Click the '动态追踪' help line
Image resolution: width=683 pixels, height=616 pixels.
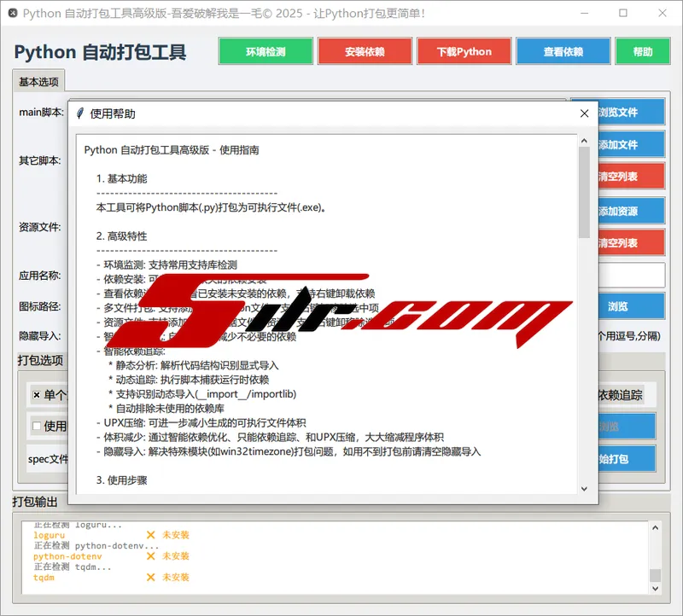(189, 380)
